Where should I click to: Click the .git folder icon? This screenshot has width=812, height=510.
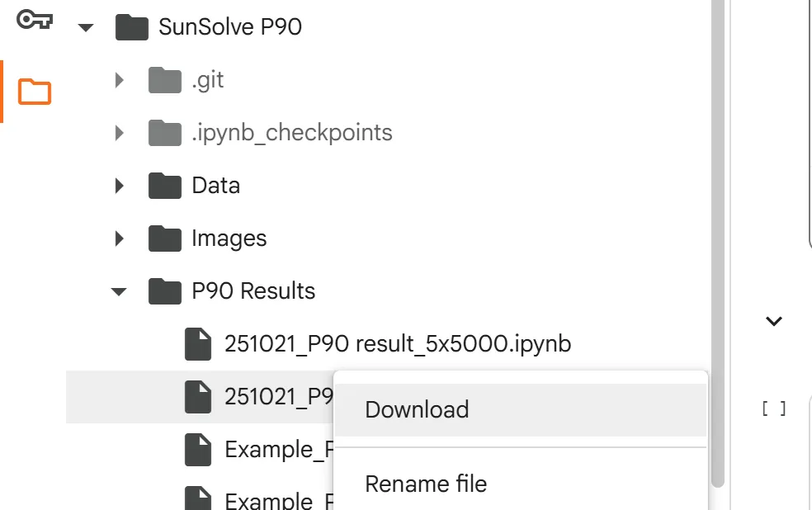click(x=165, y=80)
